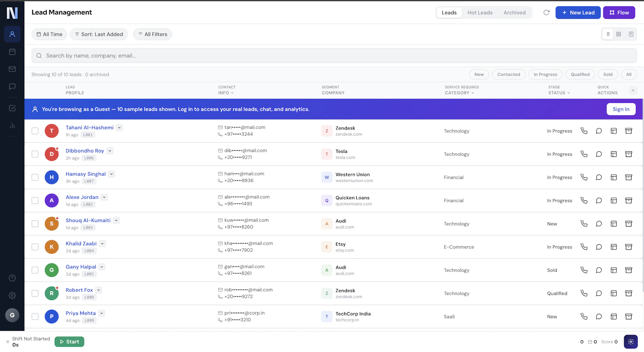Filter by Contacted status chip
This screenshot has width=644, height=352.
click(x=508, y=74)
